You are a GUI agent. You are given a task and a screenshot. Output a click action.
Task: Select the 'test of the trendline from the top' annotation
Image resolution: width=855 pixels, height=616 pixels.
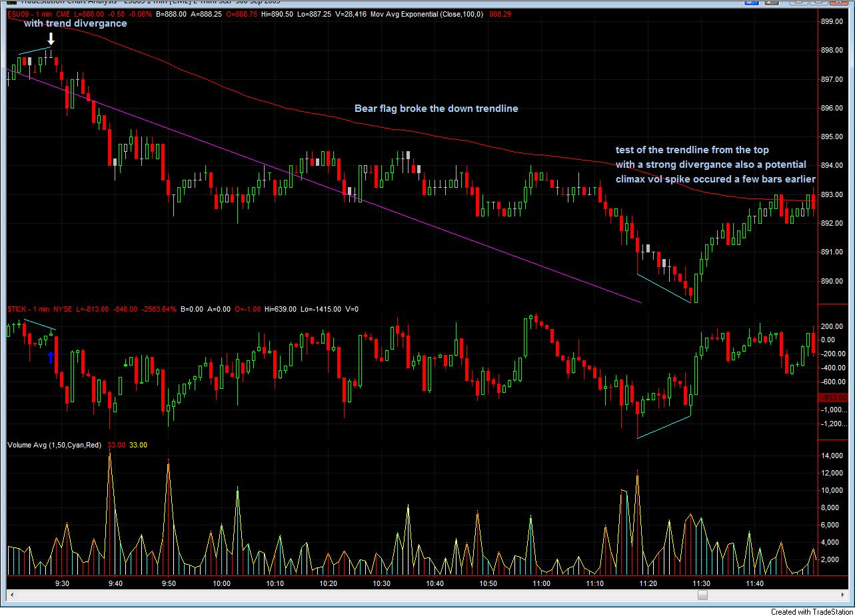(692, 151)
